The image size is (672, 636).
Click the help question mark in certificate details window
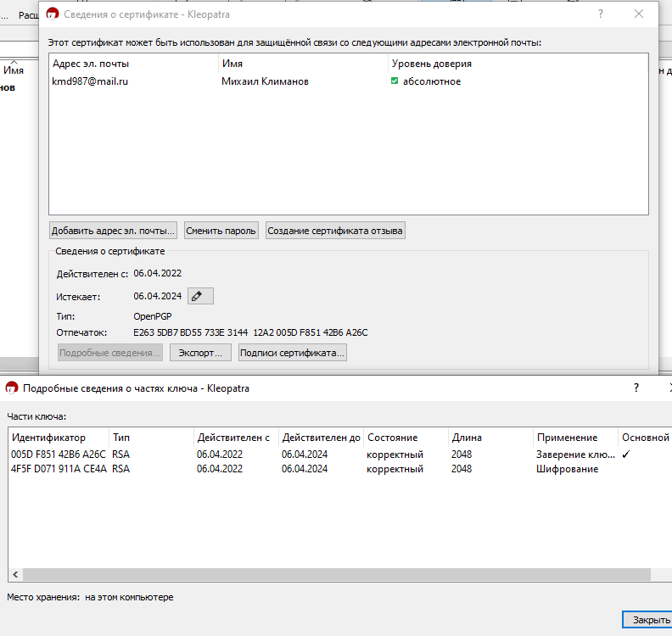point(601,14)
